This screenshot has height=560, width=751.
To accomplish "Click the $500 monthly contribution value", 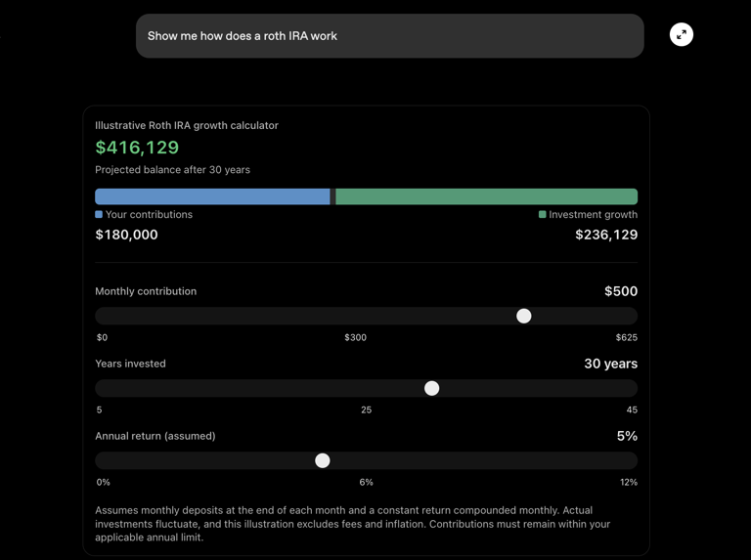I will pyautogui.click(x=621, y=291).
